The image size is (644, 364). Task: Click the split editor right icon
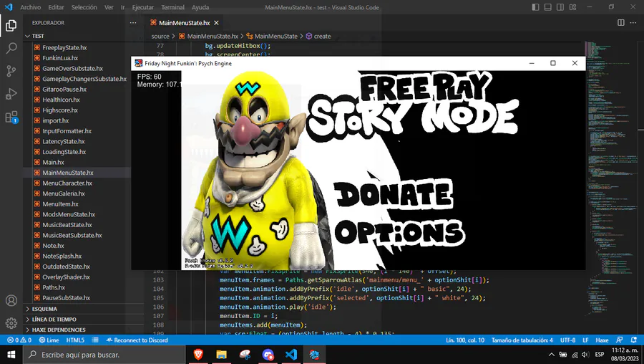point(621,23)
